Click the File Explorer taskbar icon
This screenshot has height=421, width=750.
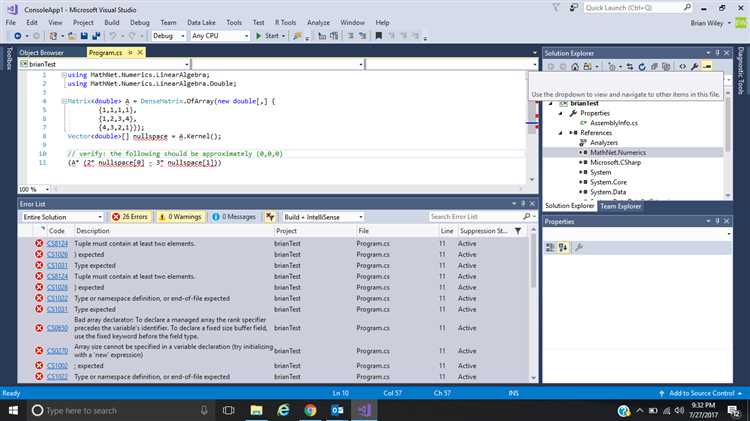(256, 410)
